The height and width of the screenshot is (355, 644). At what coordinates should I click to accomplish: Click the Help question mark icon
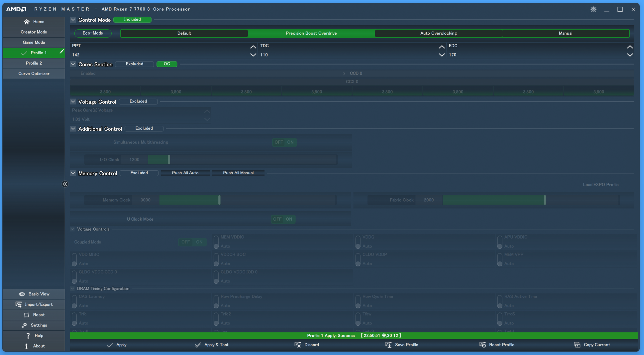(x=28, y=336)
